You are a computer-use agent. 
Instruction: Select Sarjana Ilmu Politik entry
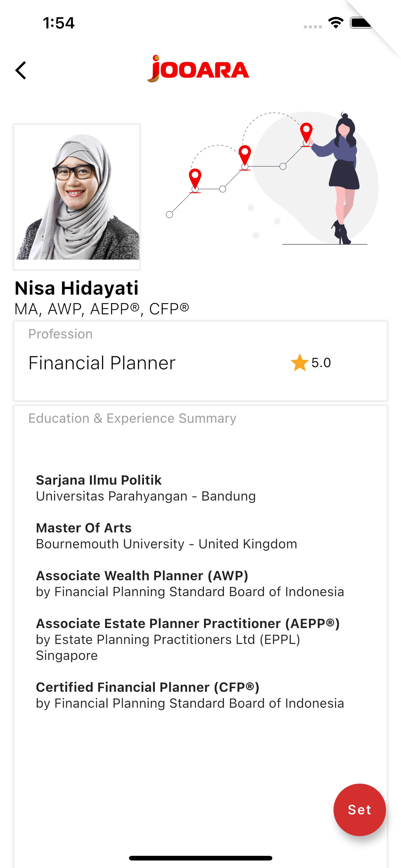(x=146, y=488)
